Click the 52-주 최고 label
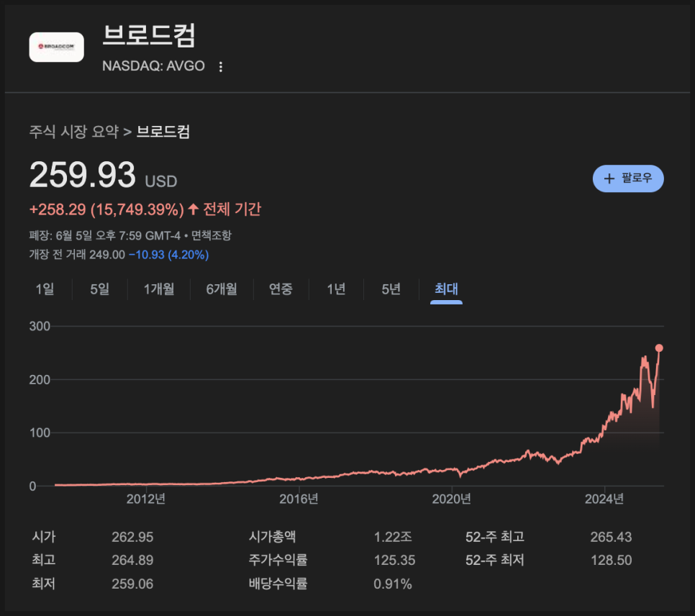The width and height of the screenshot is (695, 616). 495,537
